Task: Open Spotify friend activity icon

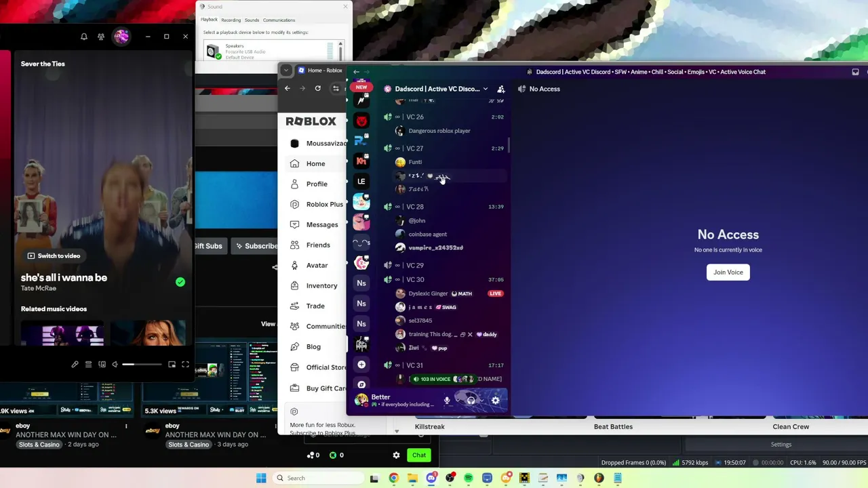Action: pos(101,37)
